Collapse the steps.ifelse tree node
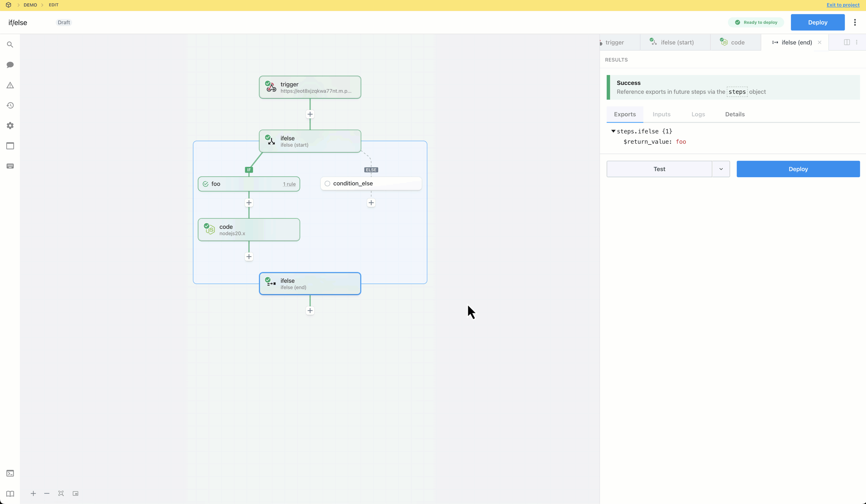The height and width of the screenshot is (504, 866). (x=613, y=131)
